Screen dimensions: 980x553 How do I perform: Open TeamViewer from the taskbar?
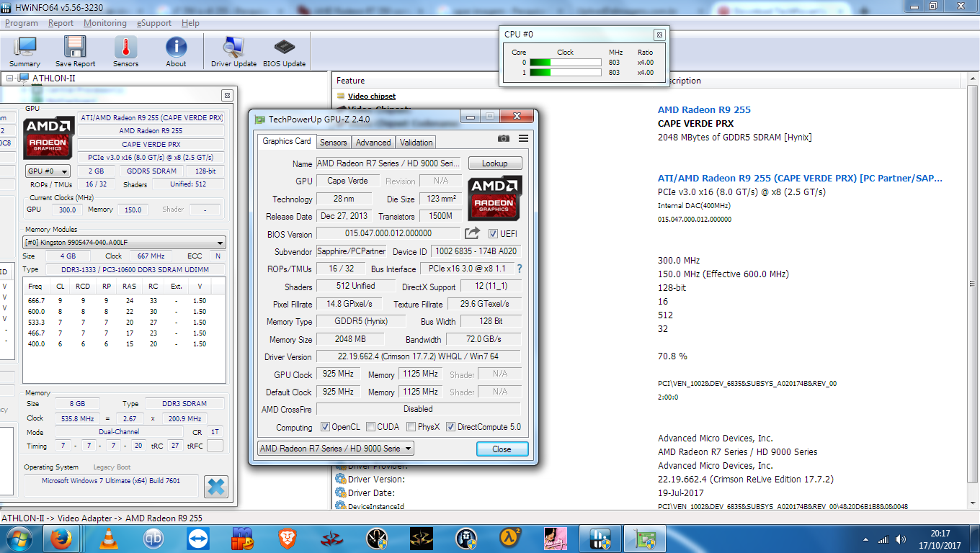pyautogui.click(x=197, y=538)
